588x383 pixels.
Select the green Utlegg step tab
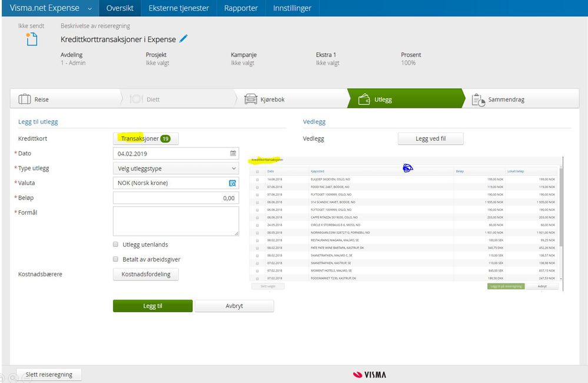coord(406,99)
